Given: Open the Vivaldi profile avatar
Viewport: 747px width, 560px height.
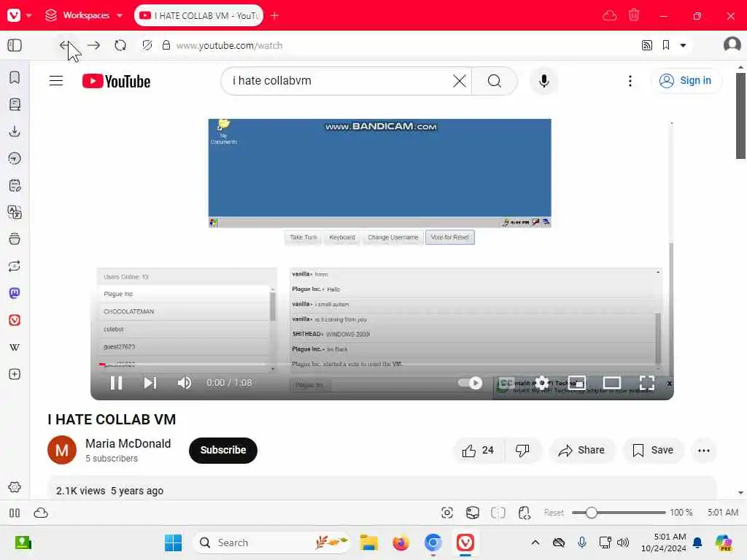Looking at the screenshot, I should 732,44.
